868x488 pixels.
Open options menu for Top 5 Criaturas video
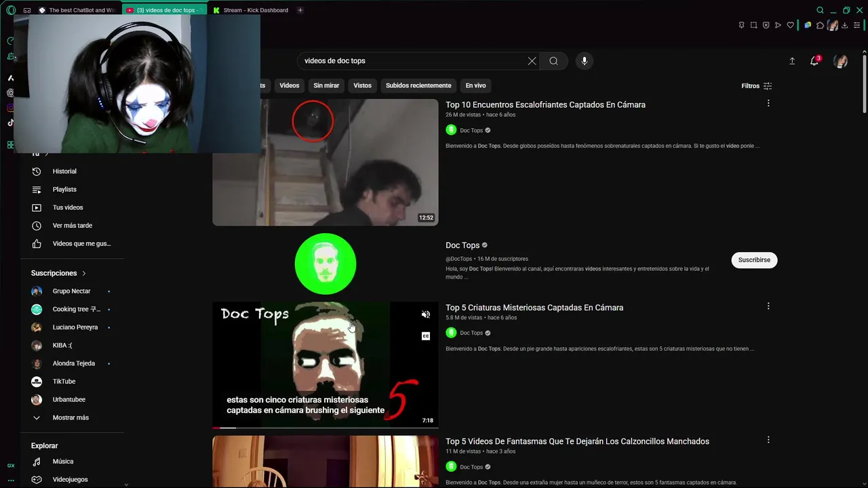[768, 306]
